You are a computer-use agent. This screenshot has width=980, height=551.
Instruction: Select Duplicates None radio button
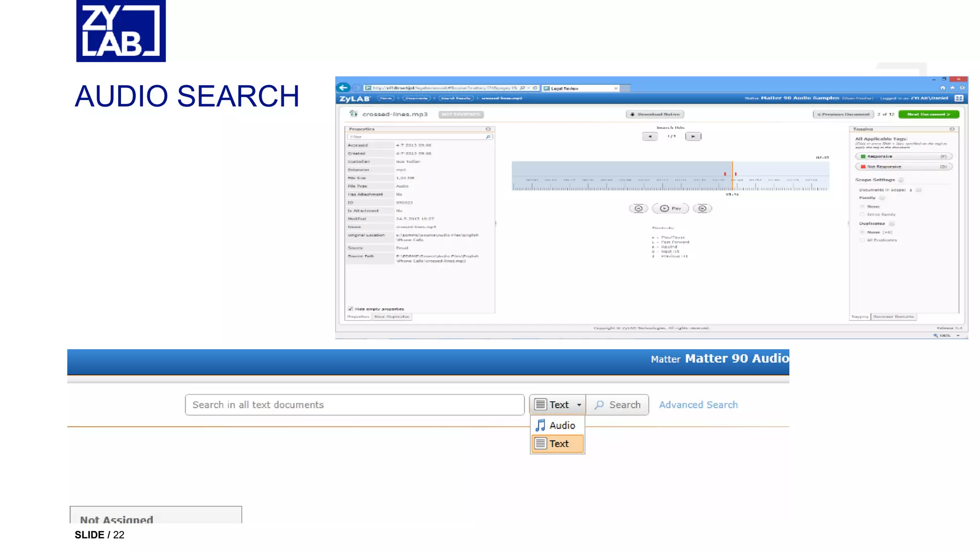coord(862,232)
